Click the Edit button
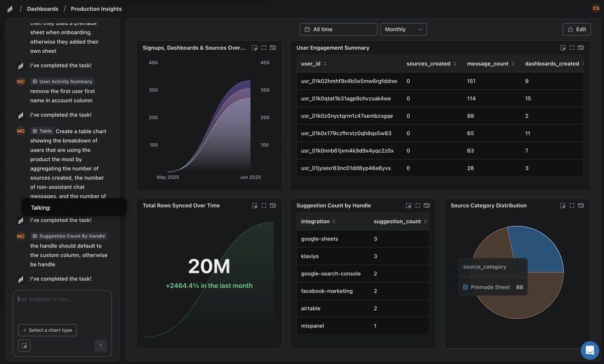This screenshot has height=364, width=604. click(577, 29)
